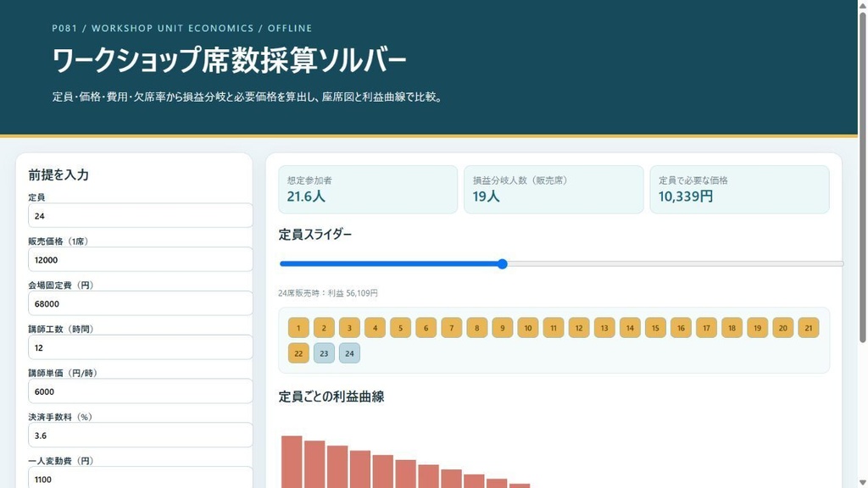Click the 定員スライダー thumb handle
Screen dimensions: 868x488
tap(502, 264)
